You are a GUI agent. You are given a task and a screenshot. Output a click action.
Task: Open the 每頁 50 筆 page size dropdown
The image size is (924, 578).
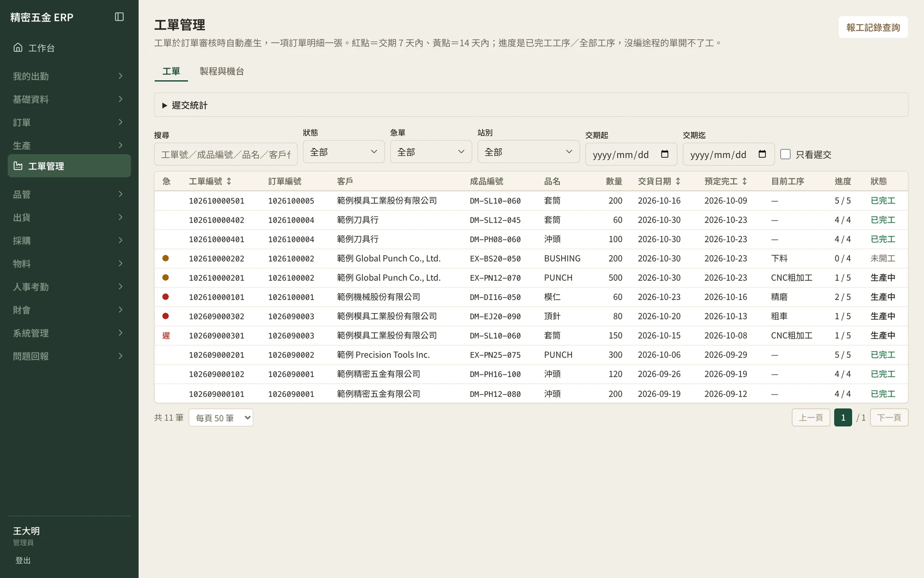click(221, 418)
